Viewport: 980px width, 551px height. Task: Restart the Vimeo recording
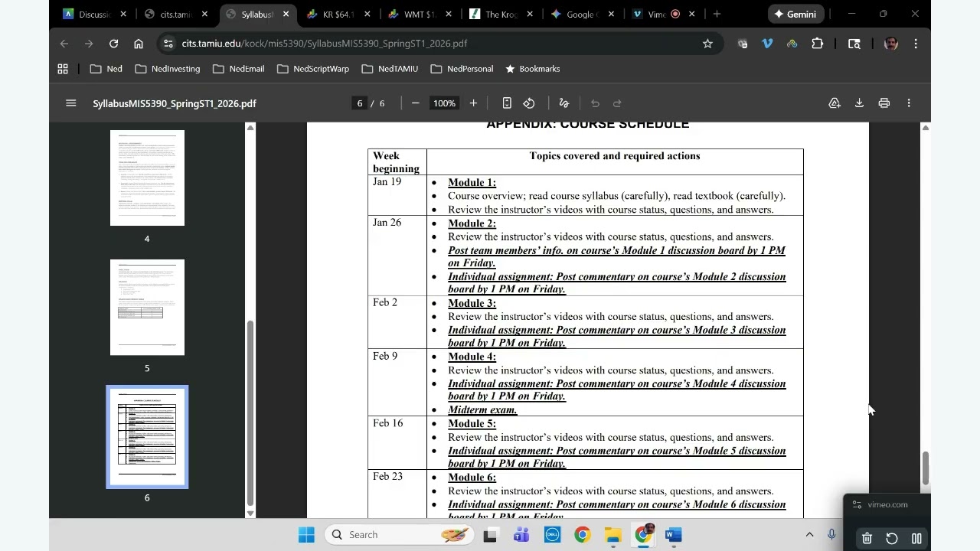point(892,539)
